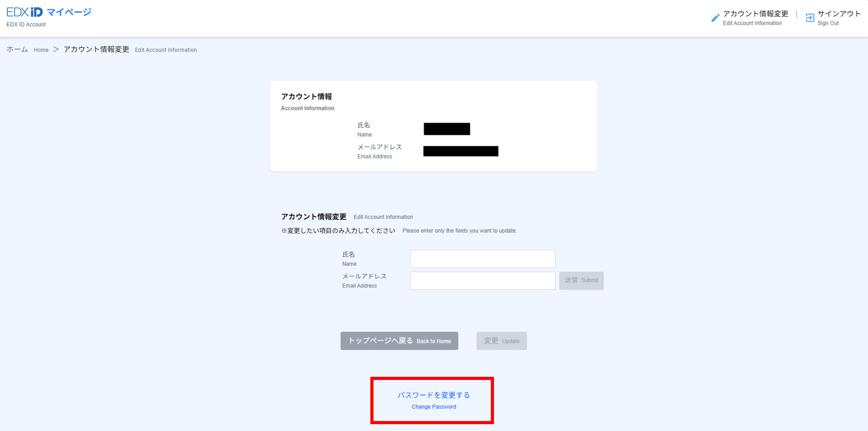This screenshot has width=868, height=431.
Task: Click the sign out arrow icon
Action: [x=810, y=18]
